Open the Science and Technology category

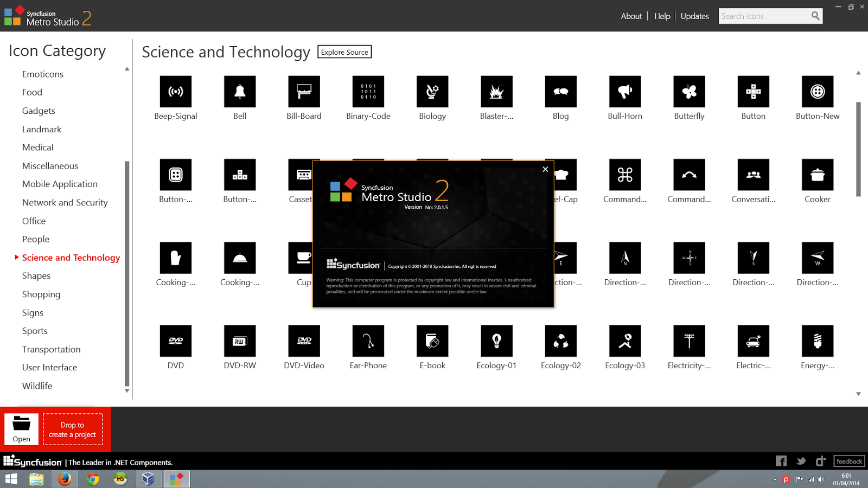[x=71, y=257]
